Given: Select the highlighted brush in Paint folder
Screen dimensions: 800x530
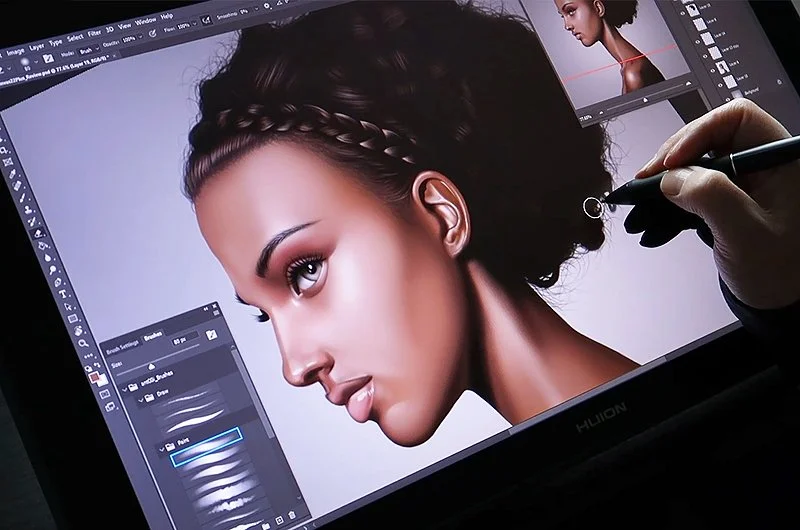Looking at the screenshot, I should (x=206, y=447).
